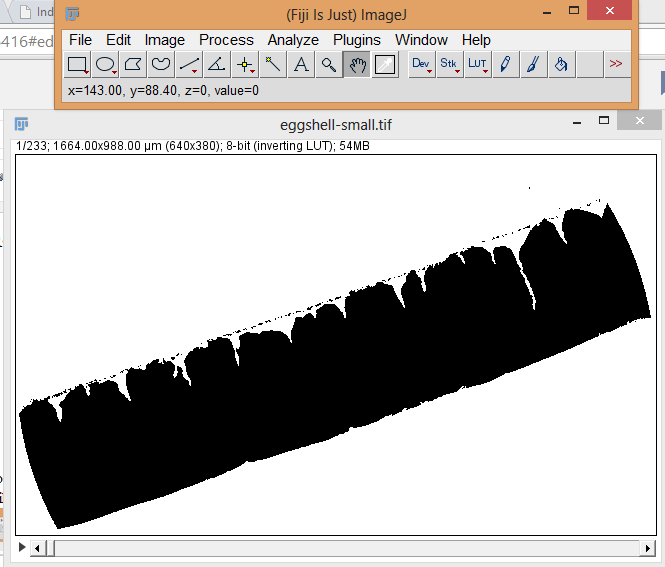
Task: Open the Help menu
Action: pyautogui.click(x=476, y=40)
